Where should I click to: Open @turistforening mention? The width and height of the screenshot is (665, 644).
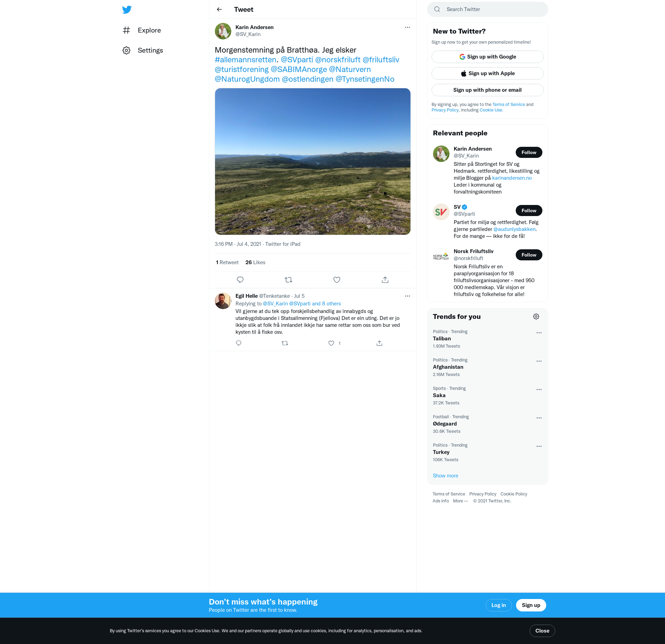(242, 69)
